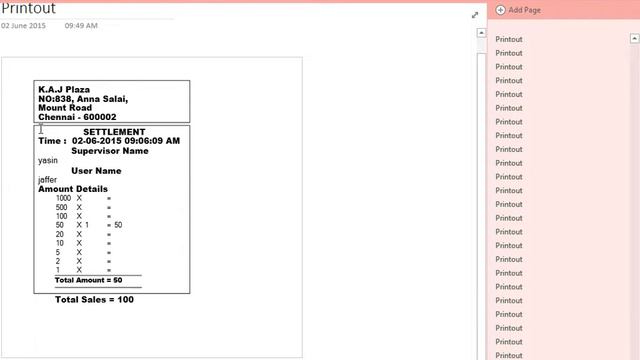Viewport: 640px width, 360px height.
Task: Click the Total Sales = 100 line
Action: point(94,300)
